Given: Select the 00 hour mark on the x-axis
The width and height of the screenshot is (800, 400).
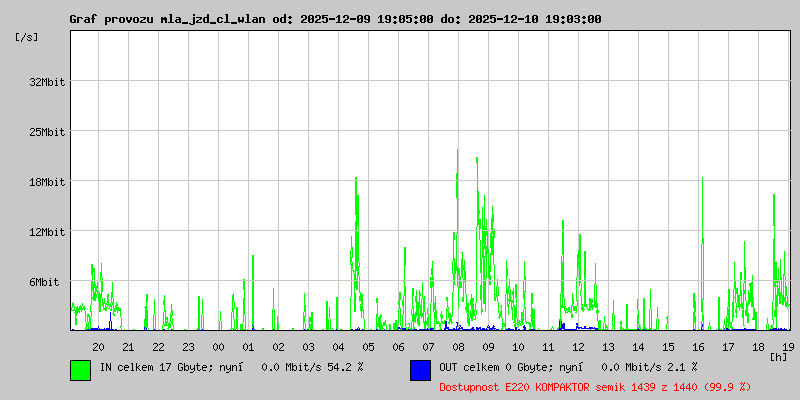Looking at the screenshot, I should tap(218, 346).
